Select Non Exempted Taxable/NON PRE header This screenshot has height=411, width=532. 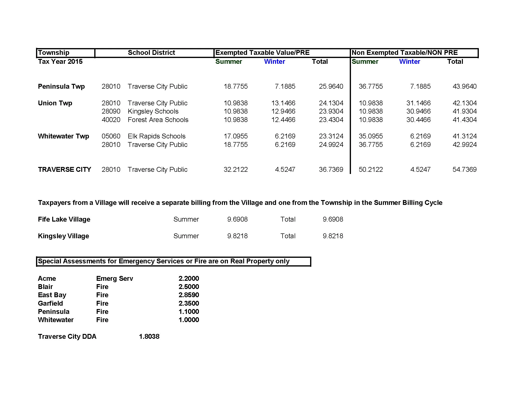(404, 53)
